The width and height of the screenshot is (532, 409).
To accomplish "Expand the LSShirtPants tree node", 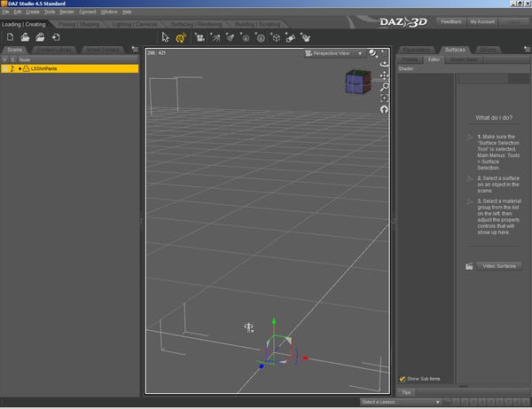I will pos(20,68).
